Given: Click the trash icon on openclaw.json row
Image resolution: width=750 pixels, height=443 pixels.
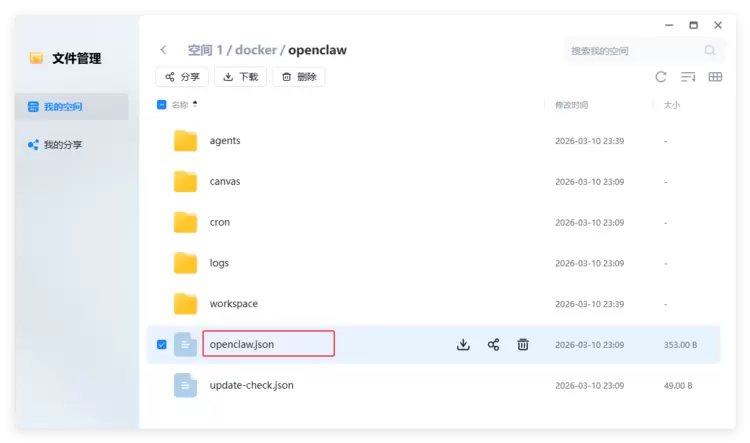Looking at the screenshot, I should pyautogui.click(x=523, y=345).
